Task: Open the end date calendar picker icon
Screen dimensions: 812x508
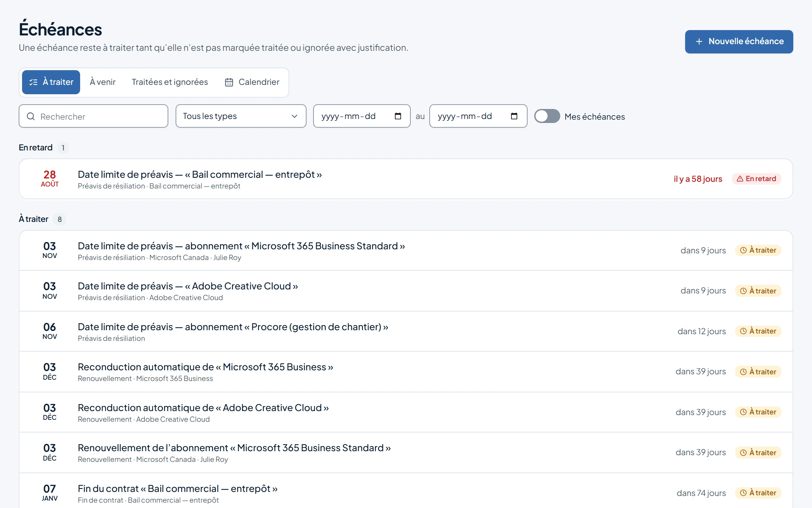Action: (514, 116)
